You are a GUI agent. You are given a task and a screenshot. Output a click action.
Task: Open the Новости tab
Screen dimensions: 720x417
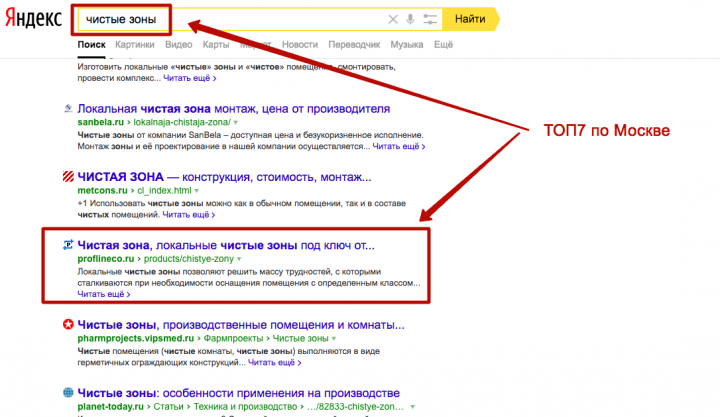pyautogui.click(x=300, y=45)
